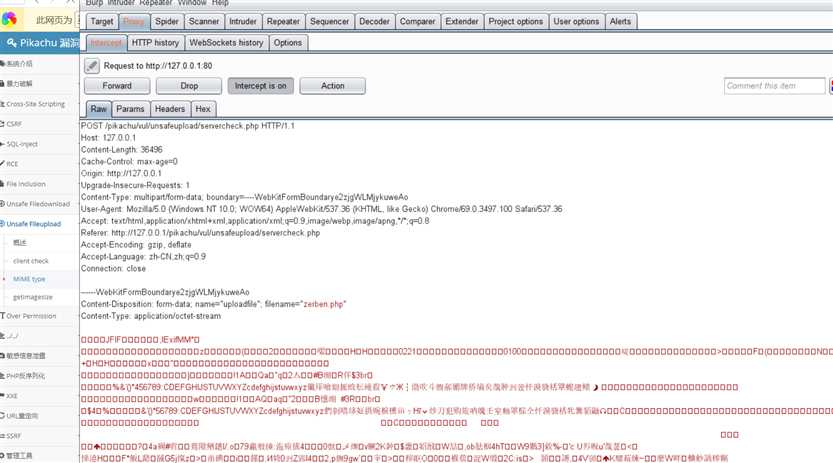The height and width of the screenshot is (463, 833).
Task: Switch to the Spider tab
Action: pyautogui.click(x=167, y=21)
